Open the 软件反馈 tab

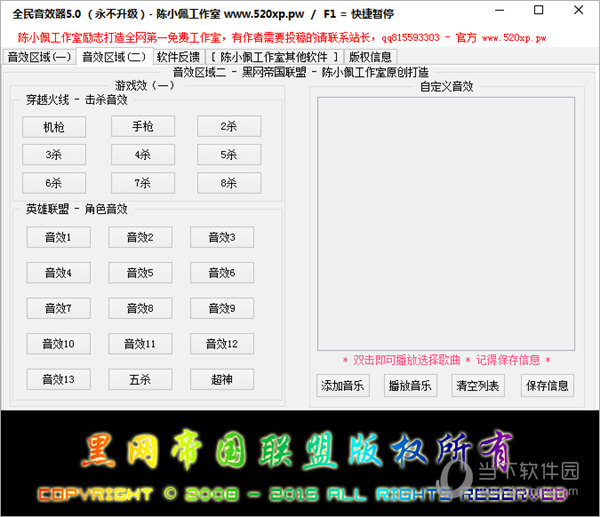click(x=178, y=57)
